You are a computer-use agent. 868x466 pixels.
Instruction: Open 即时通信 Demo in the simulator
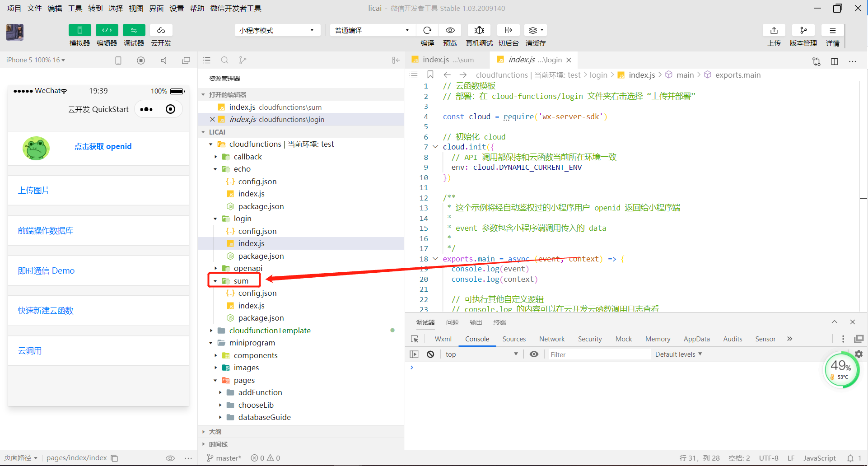(x=98, y=270)
